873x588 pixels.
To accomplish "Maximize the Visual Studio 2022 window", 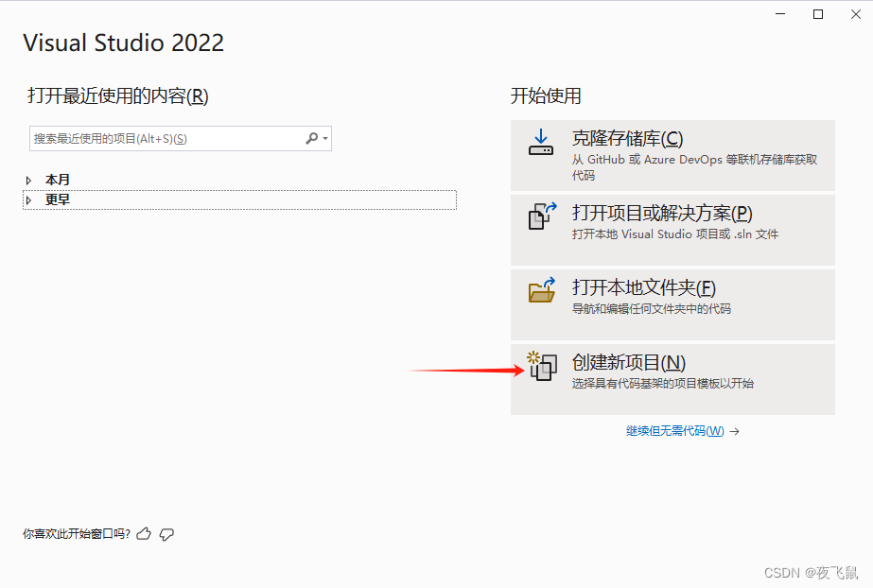I will pyautogui.click(x=818, y=14).
